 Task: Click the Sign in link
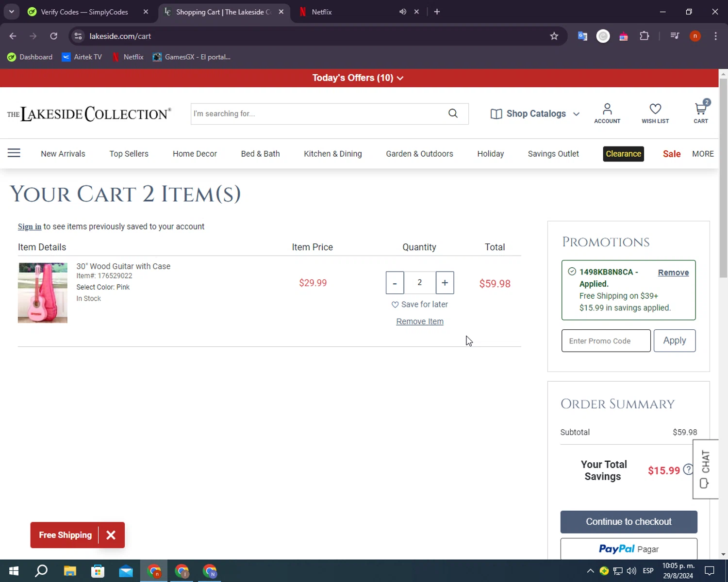coord(30,226)
